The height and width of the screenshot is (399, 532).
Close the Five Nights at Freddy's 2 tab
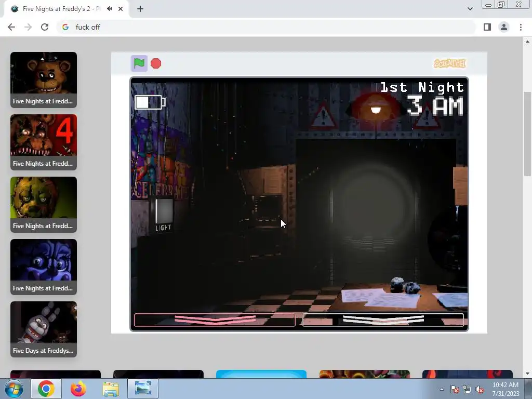pos(121,9)
